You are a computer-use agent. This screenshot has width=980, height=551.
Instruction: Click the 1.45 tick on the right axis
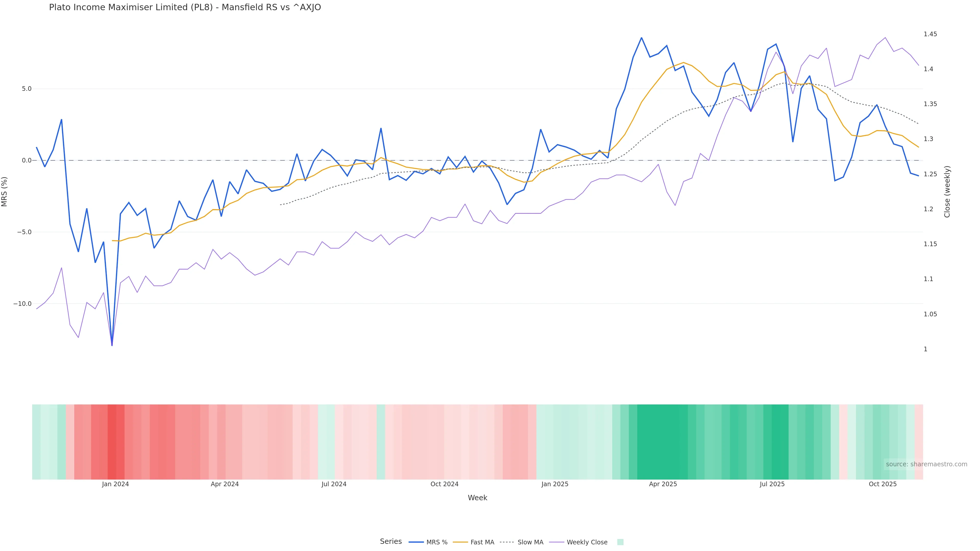click(930, 34)
